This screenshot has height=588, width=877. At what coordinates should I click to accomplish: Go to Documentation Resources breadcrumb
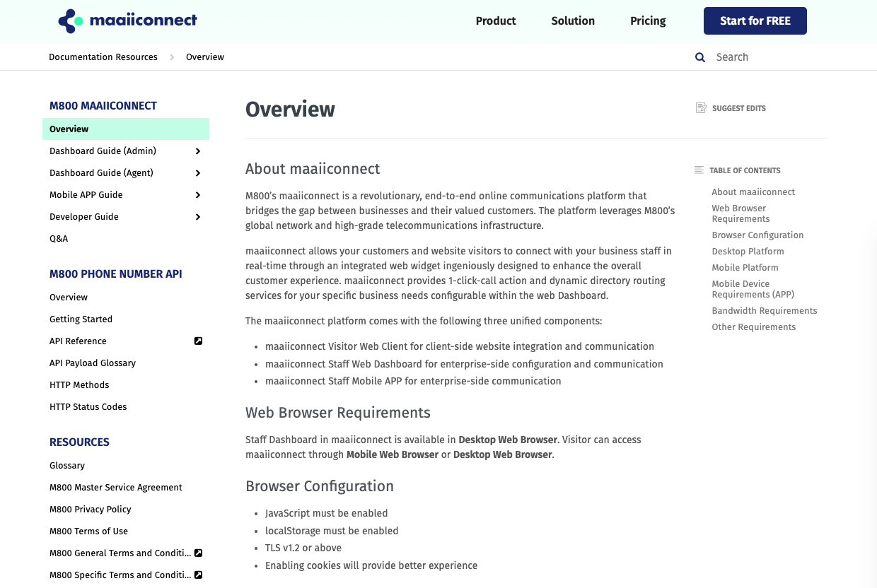pos(103,57)
